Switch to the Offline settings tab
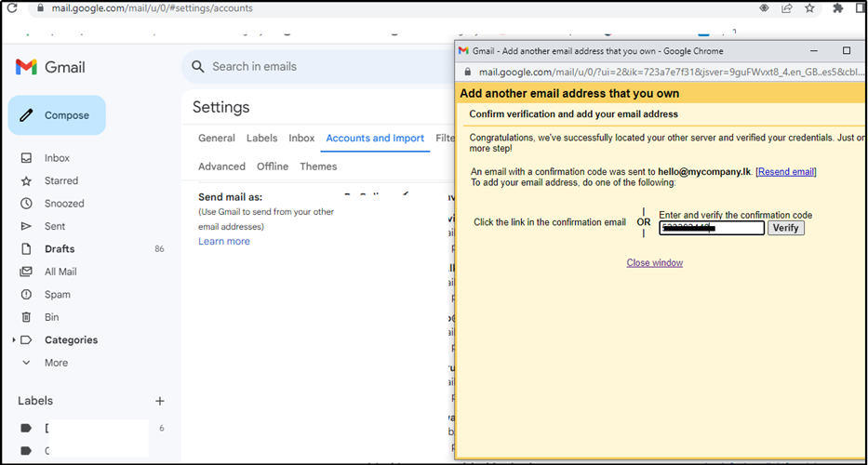Screen dimensions: 868x465 (x=273, y=166)
